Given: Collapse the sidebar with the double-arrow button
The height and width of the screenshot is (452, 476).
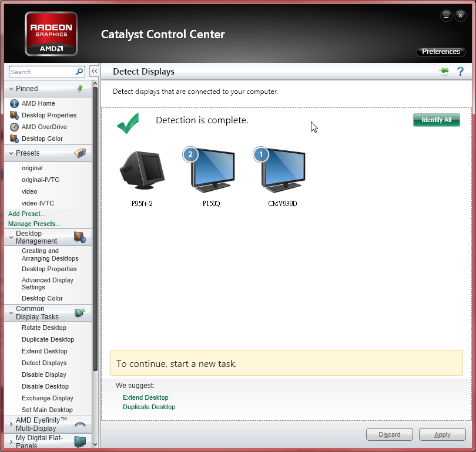Looking at the screenshot, I should [x=94, y=71].
